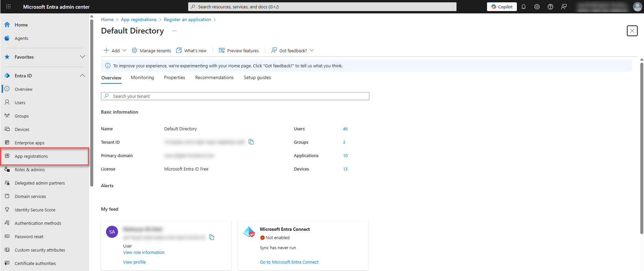Screen dimensions: 644x271
Task: Open the help question mark icon
Action: pos(550,7)
